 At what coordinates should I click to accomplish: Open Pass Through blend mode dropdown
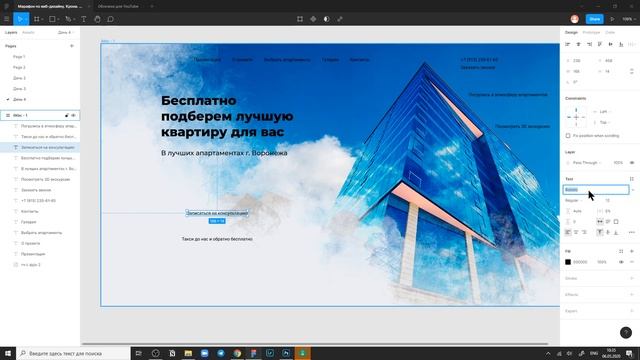587,162
